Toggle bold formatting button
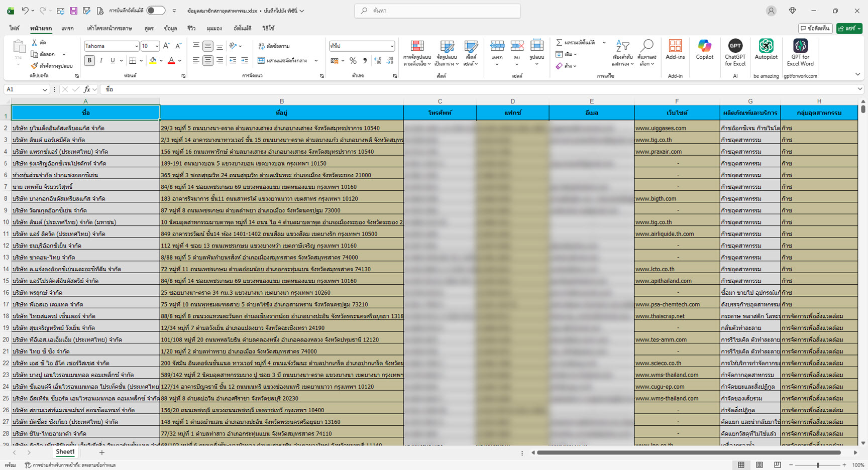 pyautogui.click(x=89, y=61)
